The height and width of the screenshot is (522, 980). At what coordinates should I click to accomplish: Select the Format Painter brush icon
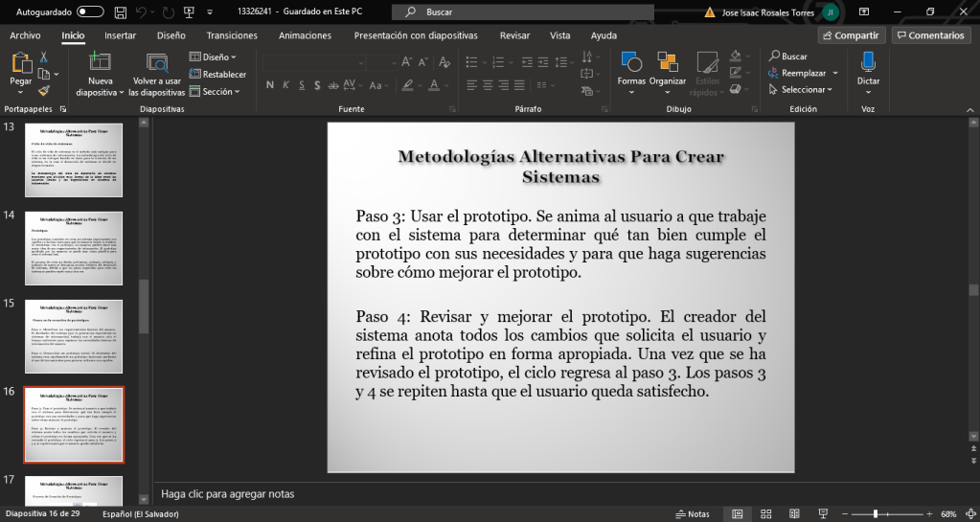44,90
